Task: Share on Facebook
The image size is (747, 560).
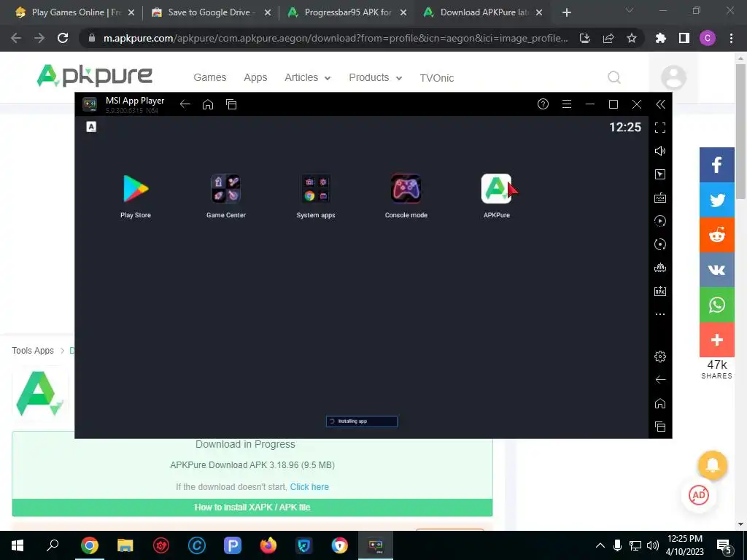Action: 717,165
